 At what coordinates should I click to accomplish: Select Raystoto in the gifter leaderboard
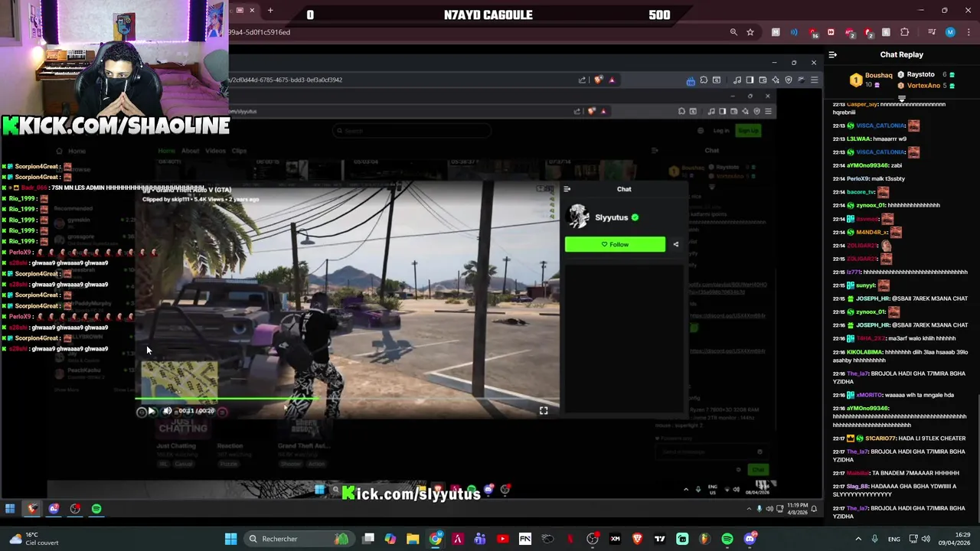point(921,74)
